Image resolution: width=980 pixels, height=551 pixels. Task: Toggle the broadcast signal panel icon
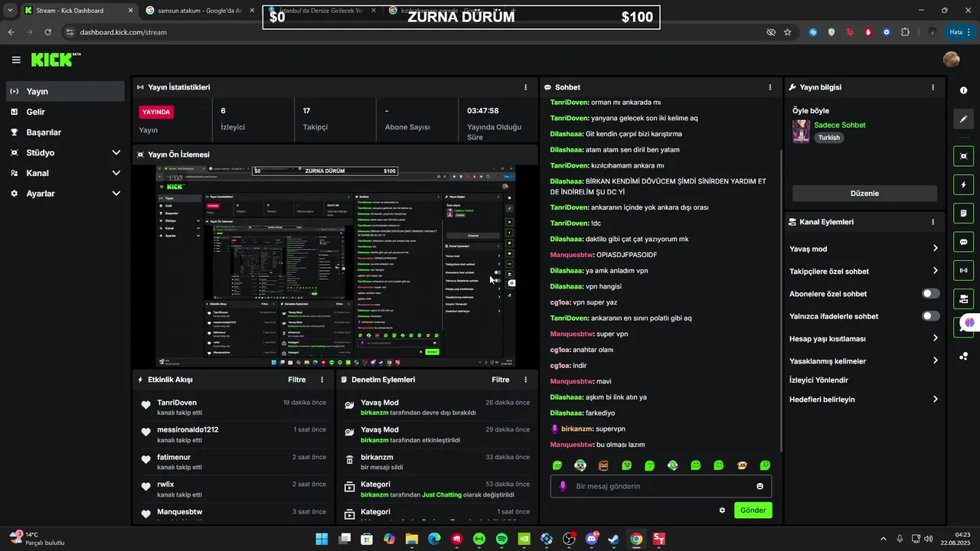pos(963,270)
